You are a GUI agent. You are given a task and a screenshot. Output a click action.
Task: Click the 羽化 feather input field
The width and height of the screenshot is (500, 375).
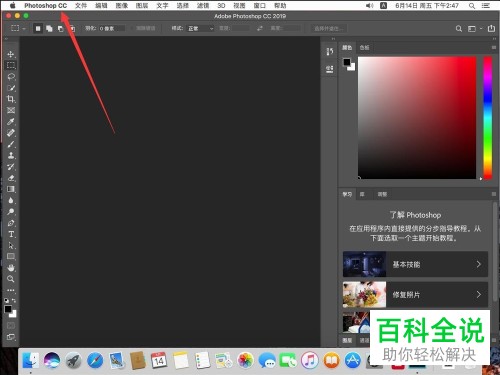pyautogui.click(x=112, y=29)
